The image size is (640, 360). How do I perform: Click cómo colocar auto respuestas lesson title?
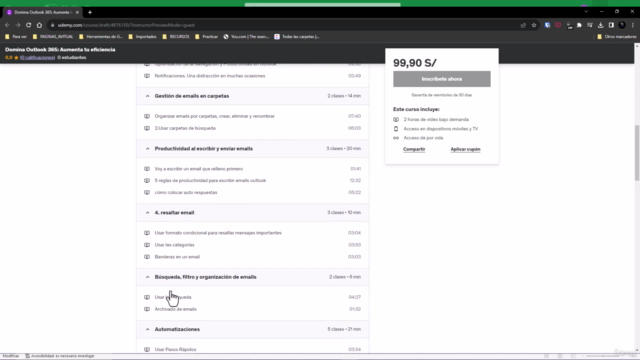[186, 193]
